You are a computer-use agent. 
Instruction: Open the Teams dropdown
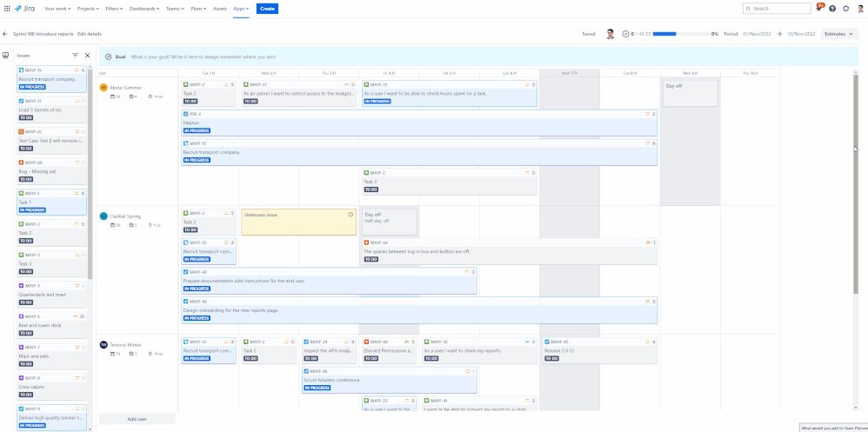[x=176, y=9]
